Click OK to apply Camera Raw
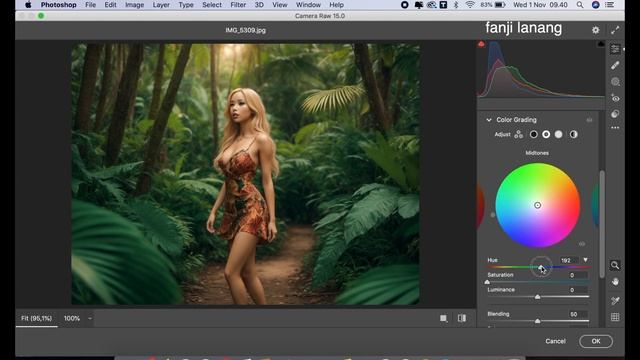 pyautogui.click(x=596, y=341)
